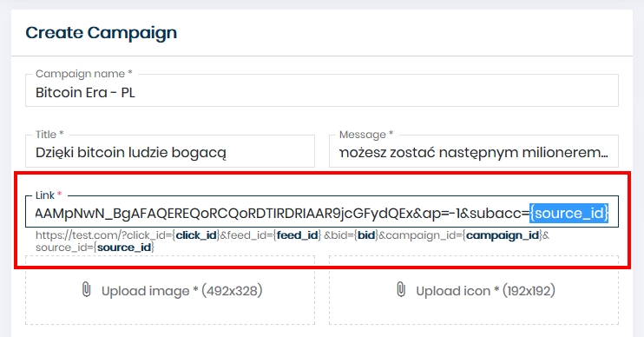Screen dimensions: 644x337
Task: Place cursor in the Link URL field
Action: point(322,212)
